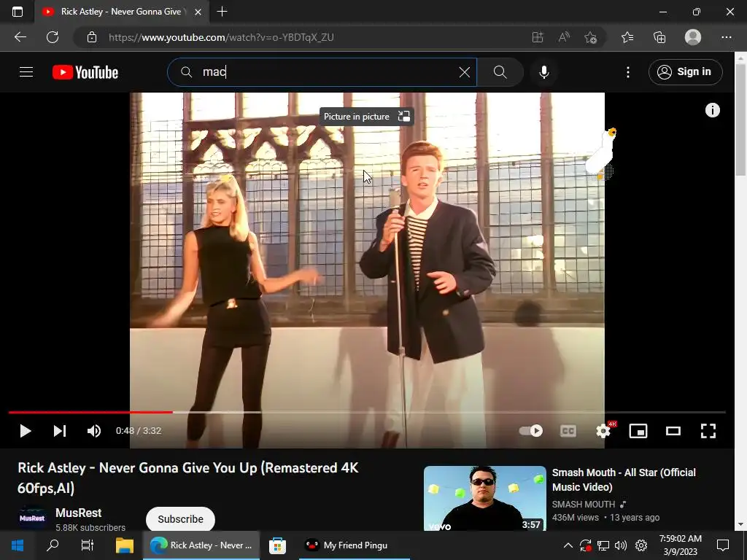
Task: Click the '5.88K subscribers' text
Action: 90,528
